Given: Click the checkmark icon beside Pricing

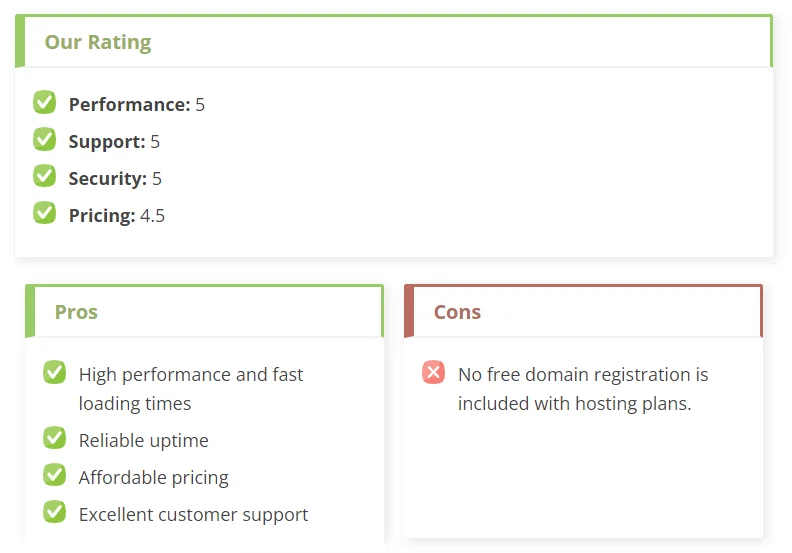Looking at the screenshot, I should [x=44, y=213].
